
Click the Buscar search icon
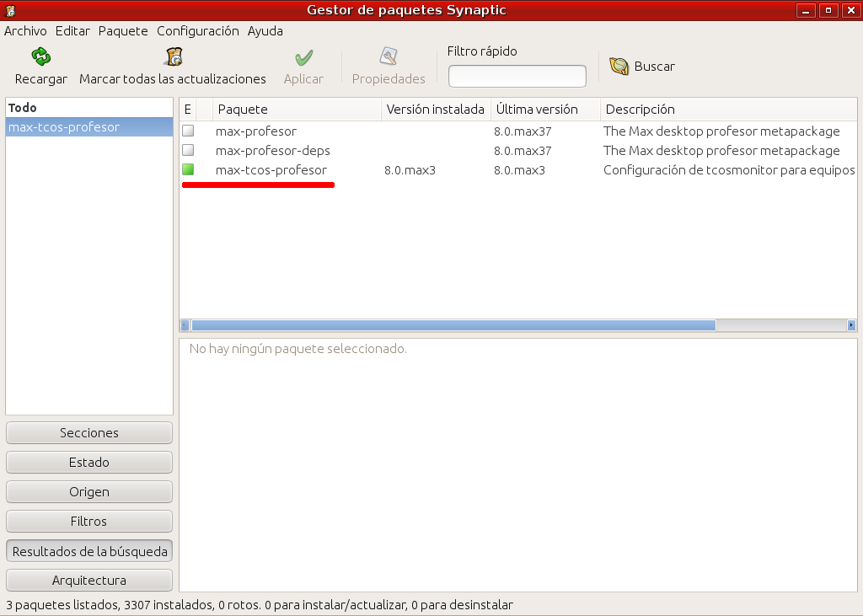pyautogui.click(x=619, y=67)
